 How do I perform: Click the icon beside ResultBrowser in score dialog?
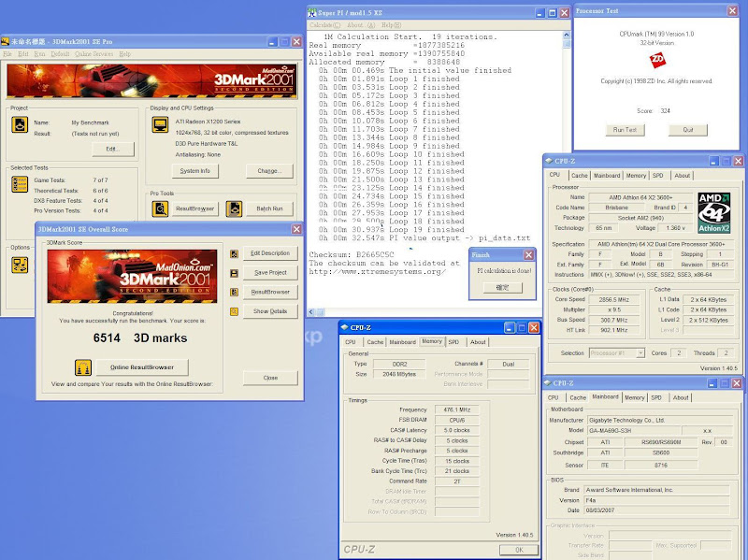(x=235, y=292)
